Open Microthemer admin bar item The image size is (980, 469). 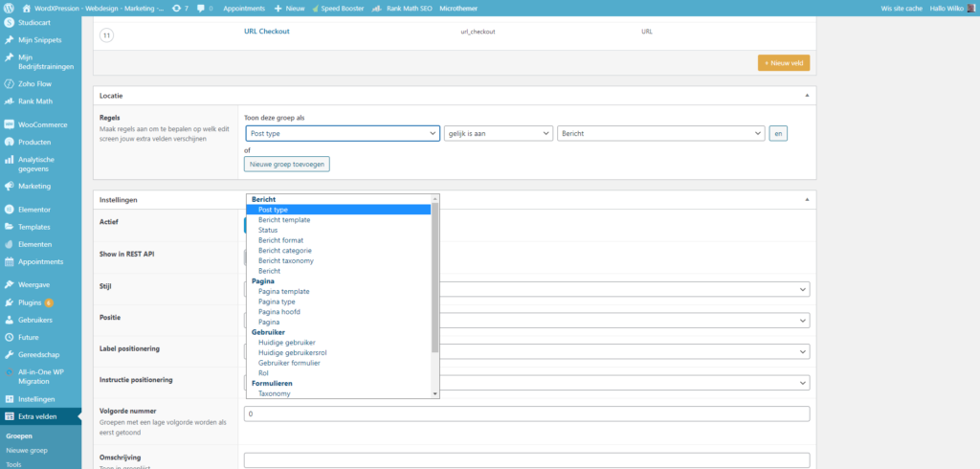click(457, 9)
